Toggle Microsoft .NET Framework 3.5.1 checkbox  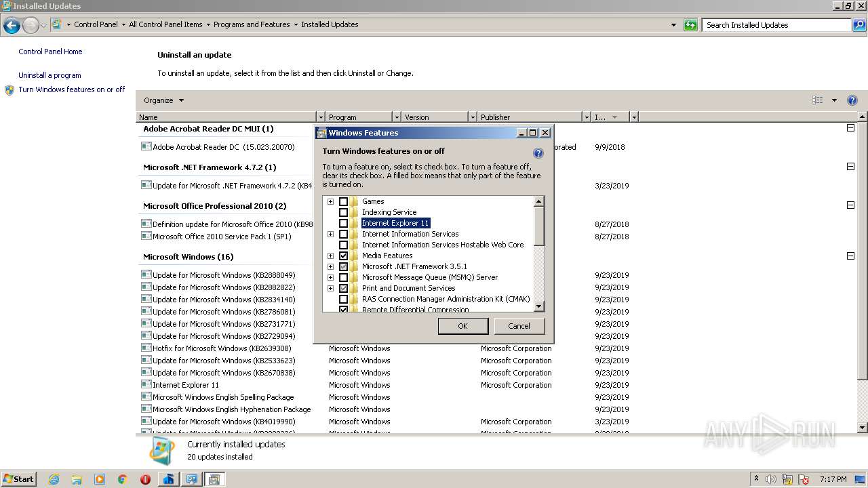tap(343, 266)
